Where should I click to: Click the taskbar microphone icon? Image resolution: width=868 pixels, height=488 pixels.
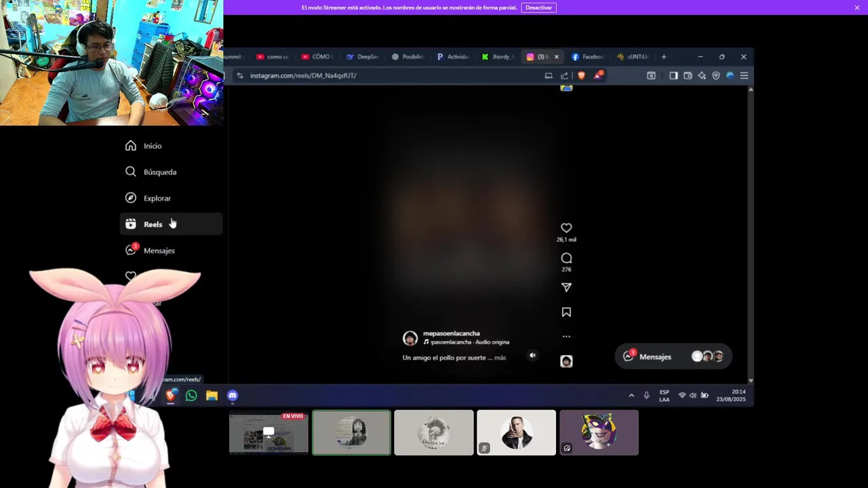click(646, 395)
